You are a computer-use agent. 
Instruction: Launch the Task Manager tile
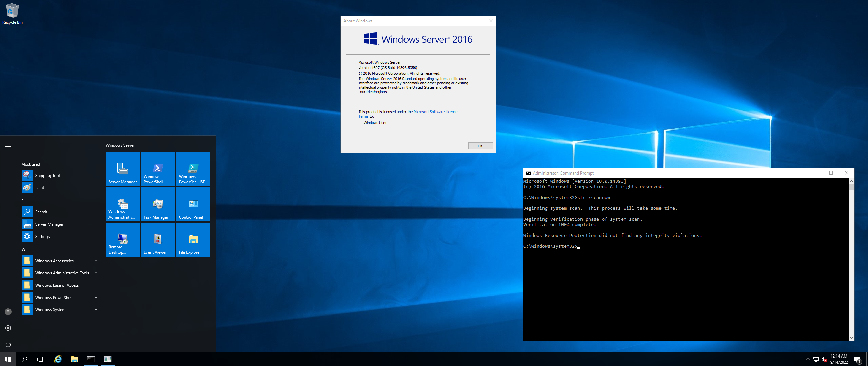[158, 204]
